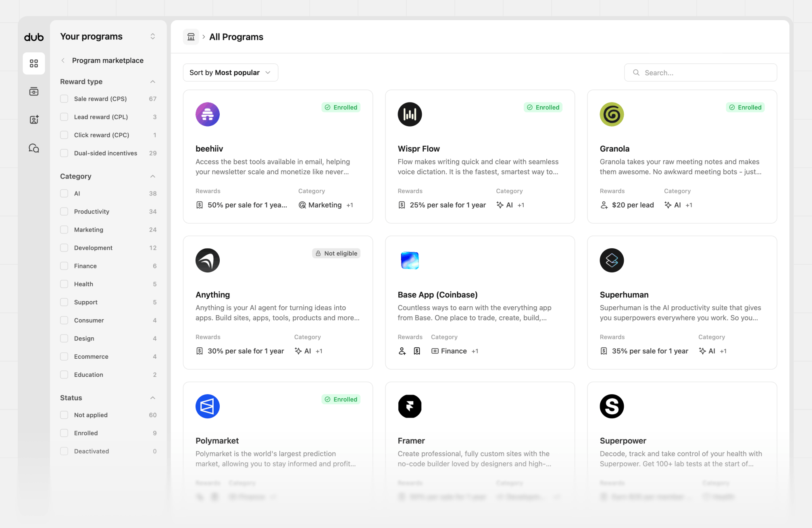Viewport: 812px width, 528px height.
Task: Open the Base App (Coinbase) program title
Action: 437,295
